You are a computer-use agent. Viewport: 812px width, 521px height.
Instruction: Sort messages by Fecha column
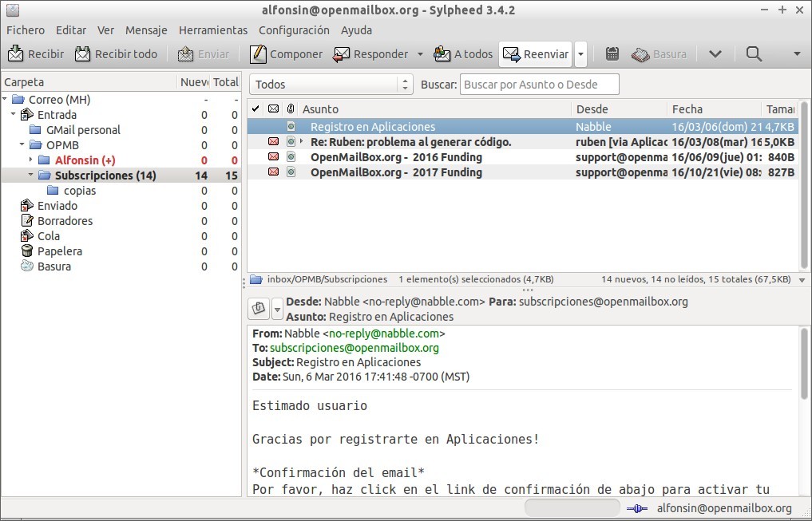[x=714, y=109]
